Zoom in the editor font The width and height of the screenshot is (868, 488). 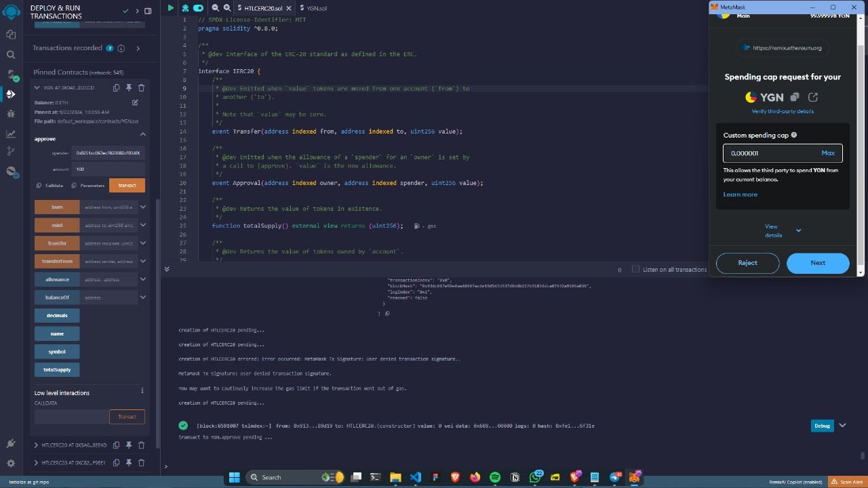[227, 8]
